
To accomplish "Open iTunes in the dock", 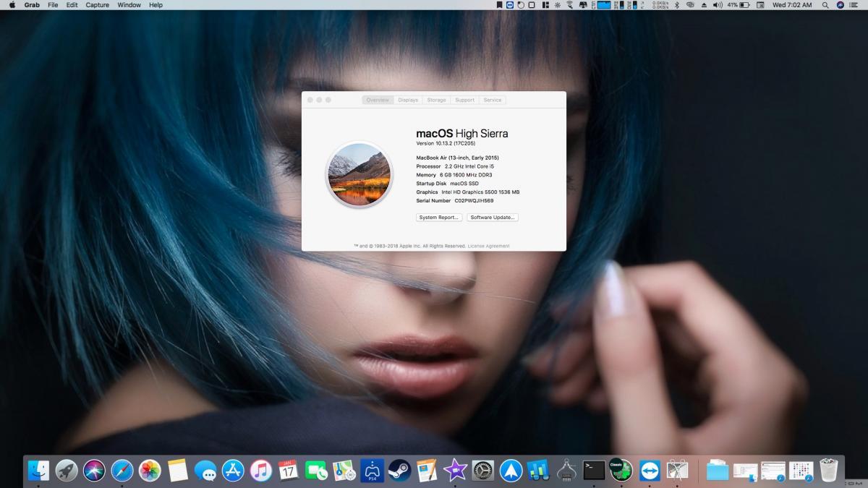I will pyautogui.click(x=260, y=471).
